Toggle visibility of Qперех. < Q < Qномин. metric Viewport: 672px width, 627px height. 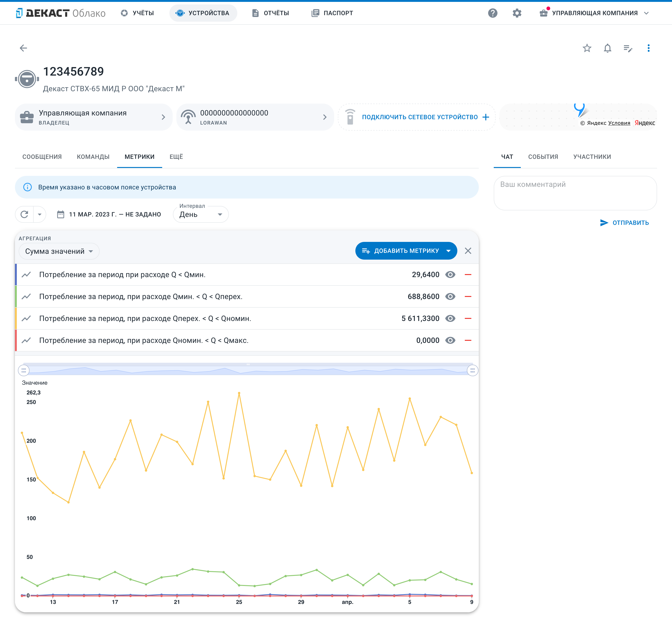tap(450, 318)
